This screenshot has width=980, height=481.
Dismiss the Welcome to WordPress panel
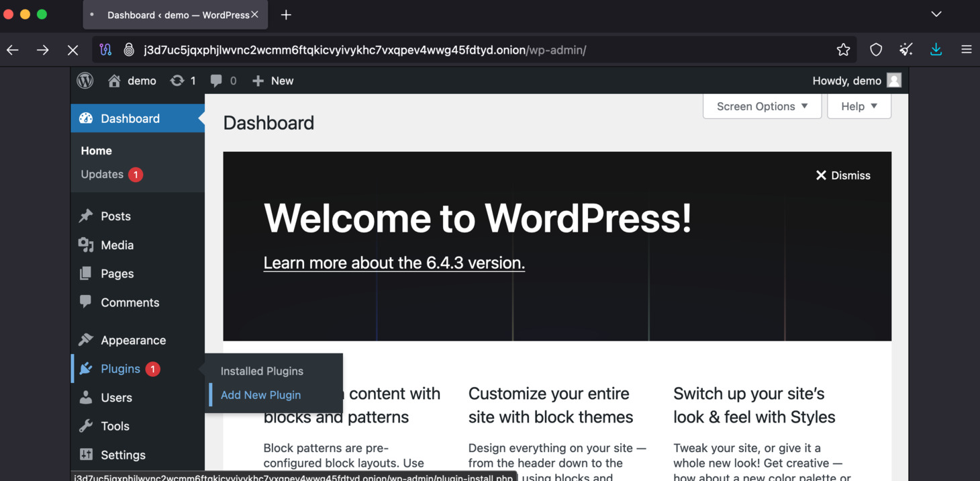(x=843, y=175)
